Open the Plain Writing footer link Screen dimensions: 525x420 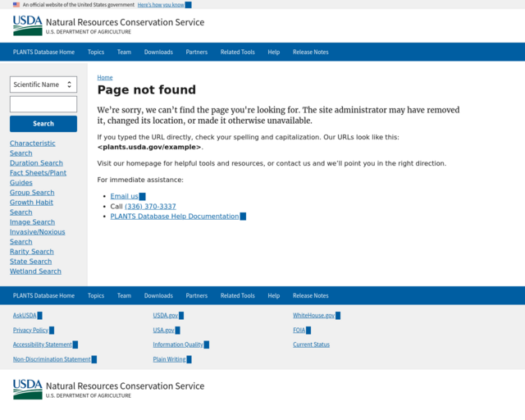tap(170, 359)
